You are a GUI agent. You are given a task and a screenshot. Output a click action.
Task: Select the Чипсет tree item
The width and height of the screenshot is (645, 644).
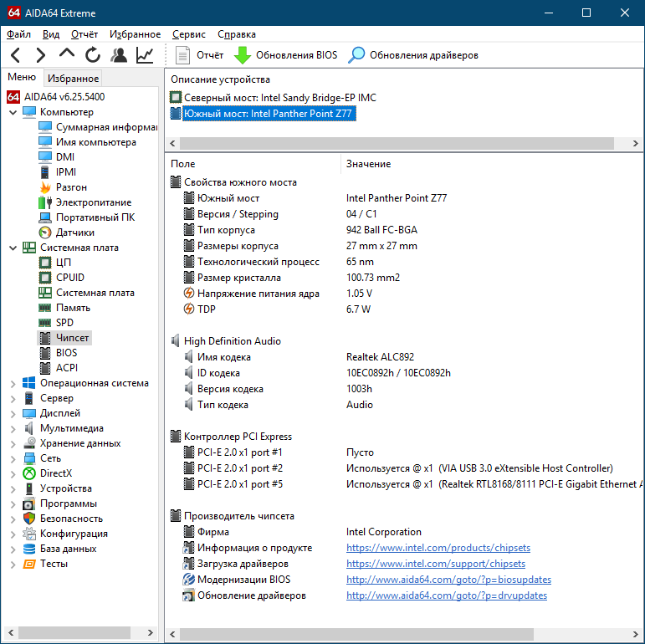(64, 338)
